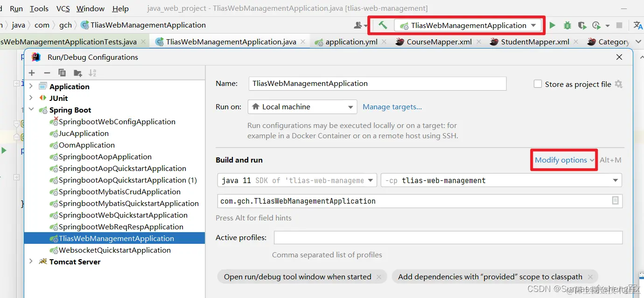Image resolution: width=644 pixels, height=298 pixels.
Task: Click the Stop square icon in toolbar
Action: (619, 25)
